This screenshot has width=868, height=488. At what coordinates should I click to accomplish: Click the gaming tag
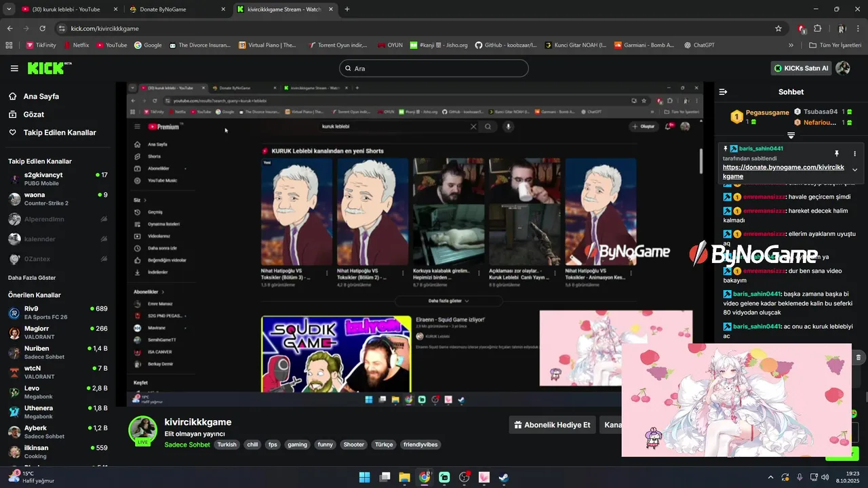coord(297,445)
